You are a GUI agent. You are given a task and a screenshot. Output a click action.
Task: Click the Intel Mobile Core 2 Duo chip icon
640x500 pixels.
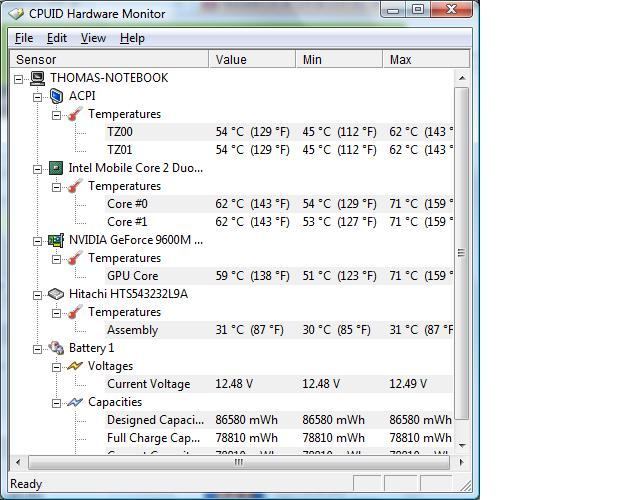point(56,168)
